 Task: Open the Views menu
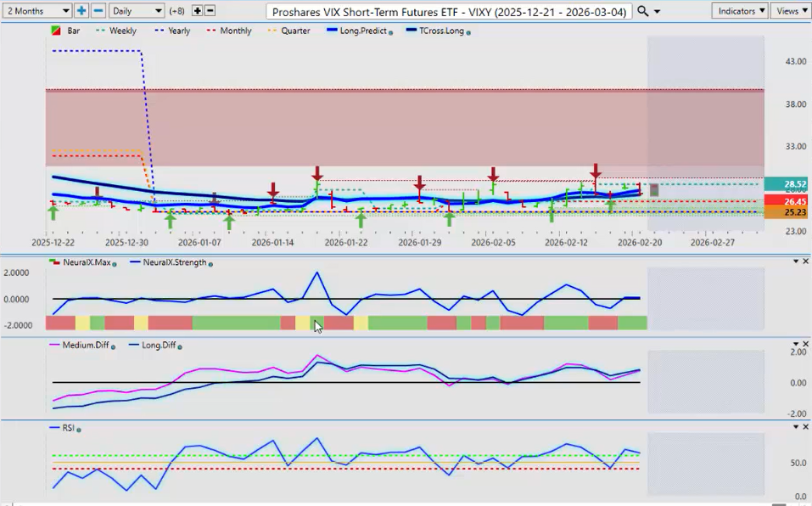coord(791,11)
